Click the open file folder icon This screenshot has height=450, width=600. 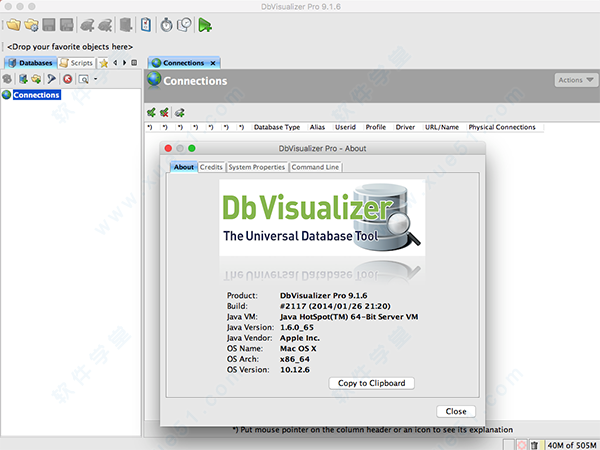14,25
